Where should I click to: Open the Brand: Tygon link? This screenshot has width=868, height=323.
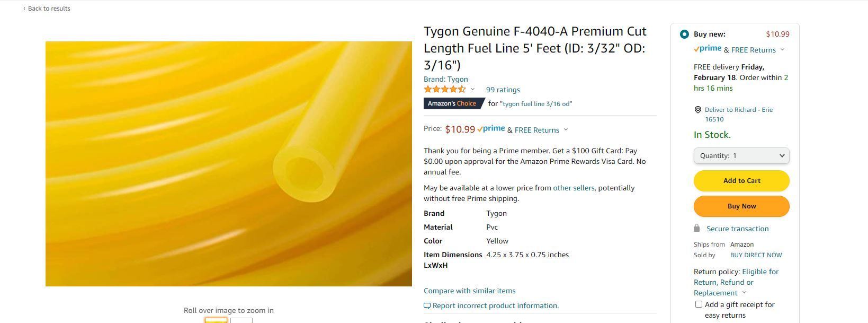(x=445, y=79)
